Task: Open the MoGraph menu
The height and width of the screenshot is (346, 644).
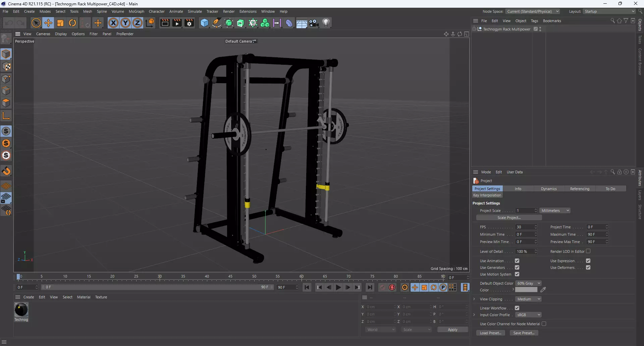Action: pyautogui.click(x=136, y=11)
